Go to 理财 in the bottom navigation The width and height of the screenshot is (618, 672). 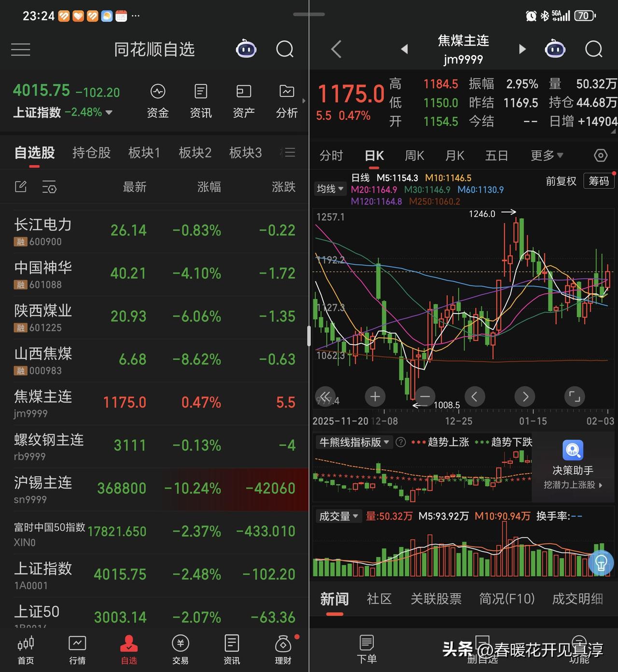(283, 650)
